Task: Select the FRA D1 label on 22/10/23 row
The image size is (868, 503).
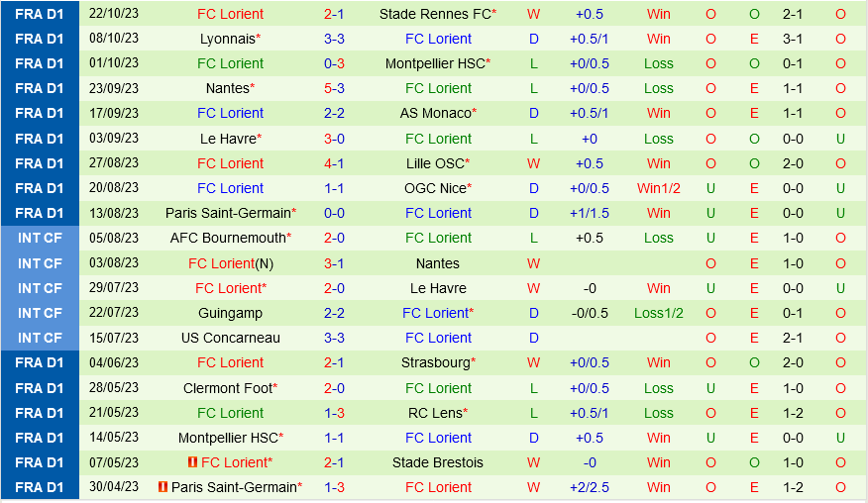Action: (40, 14)
